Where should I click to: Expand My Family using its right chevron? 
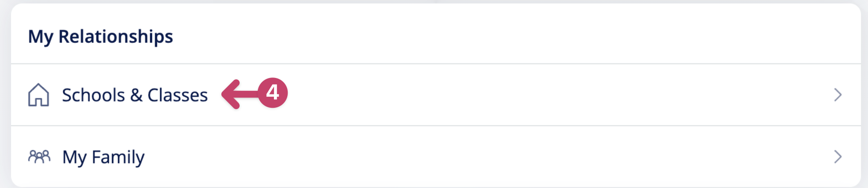click(x=838, y=157)
